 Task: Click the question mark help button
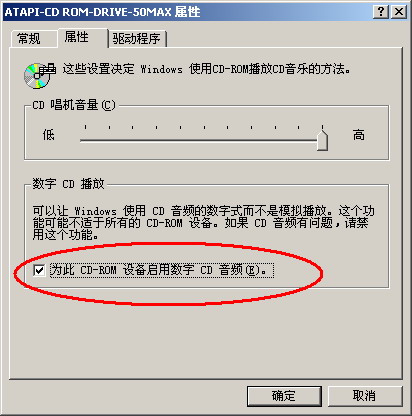pos(381,12)
